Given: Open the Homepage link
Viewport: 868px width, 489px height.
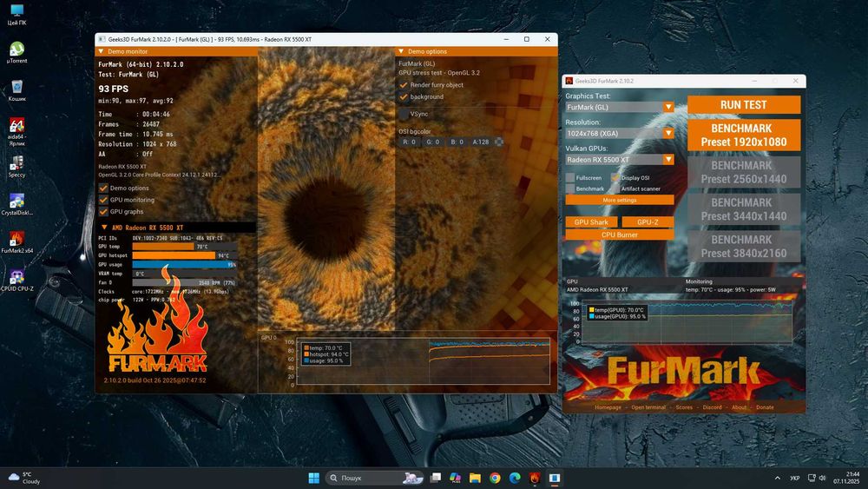Looking at the screenshot, I should [x=608, y=407].
